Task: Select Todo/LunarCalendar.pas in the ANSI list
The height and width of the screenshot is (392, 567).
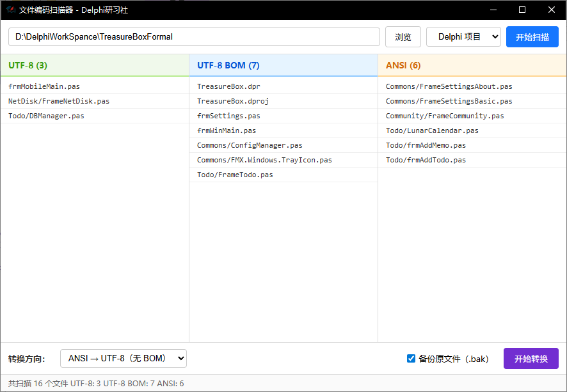Action: coord(472,130)
